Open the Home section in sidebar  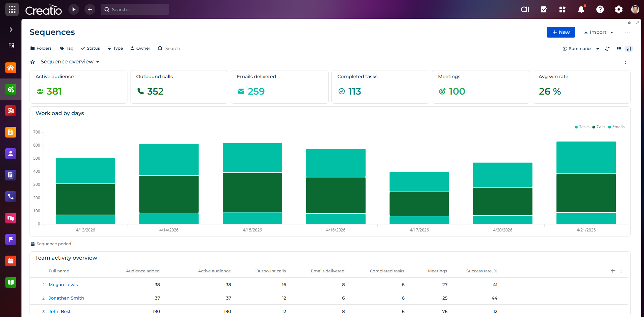(11, 68)
